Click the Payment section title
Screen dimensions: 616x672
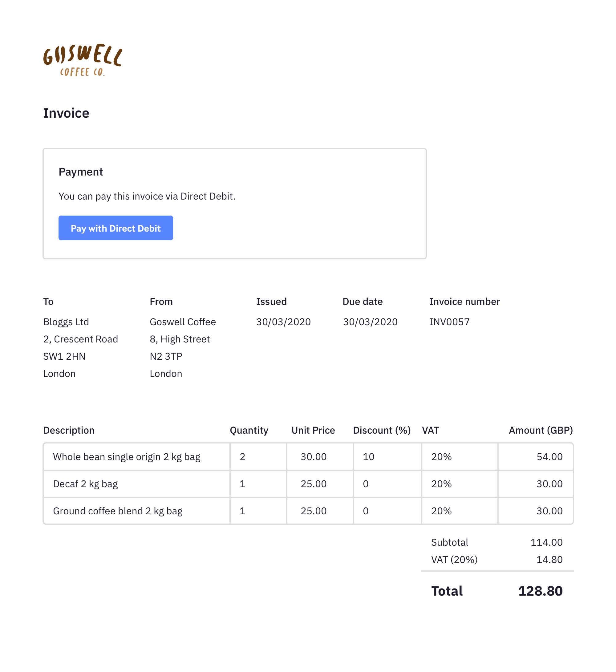pyautogui.click(x=81, y=172)
